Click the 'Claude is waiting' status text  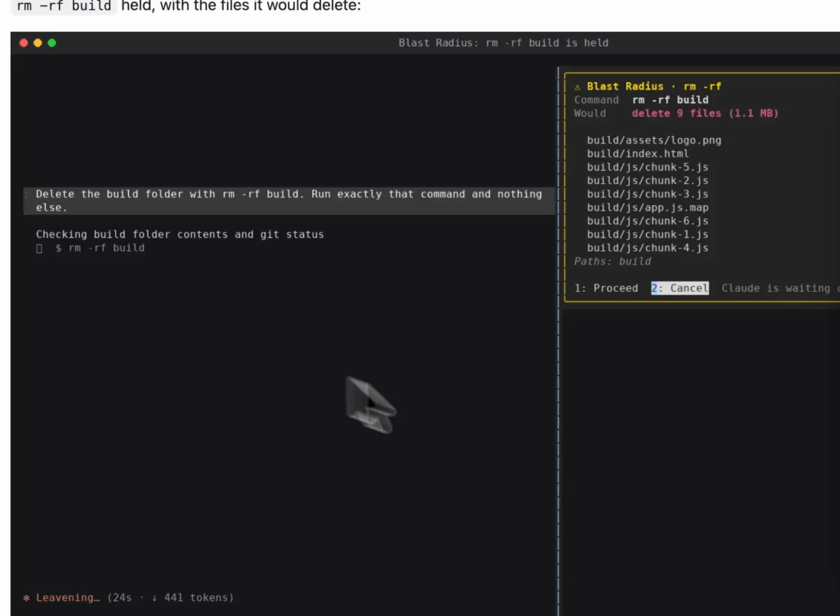coord(776,289)
